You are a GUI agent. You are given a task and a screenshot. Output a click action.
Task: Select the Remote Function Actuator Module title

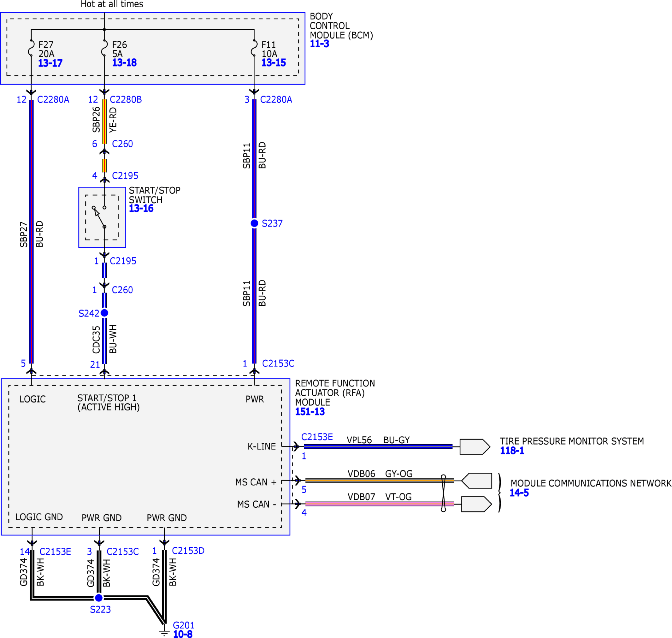coord(335,393)
